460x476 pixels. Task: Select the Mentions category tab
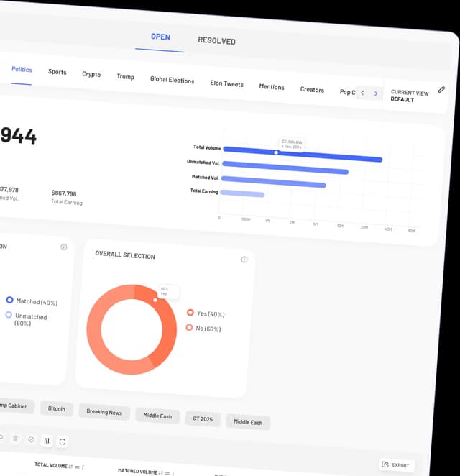[272, 87]
